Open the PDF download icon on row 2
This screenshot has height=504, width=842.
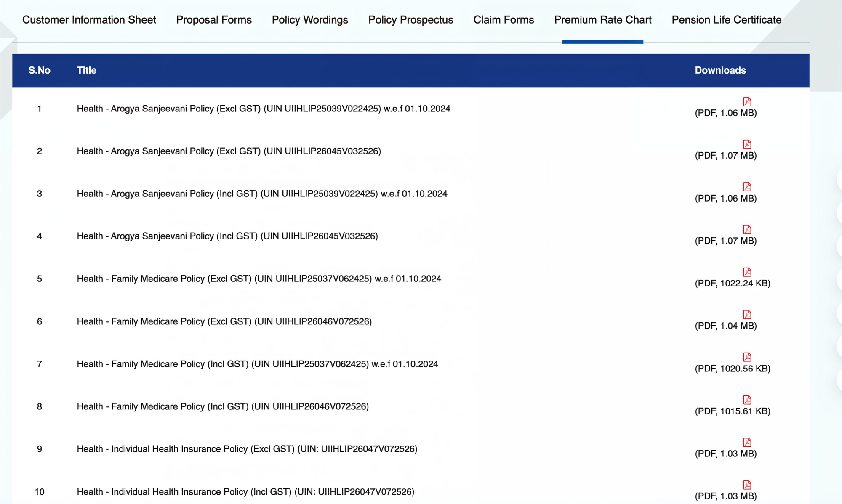(x=747, y=143)
